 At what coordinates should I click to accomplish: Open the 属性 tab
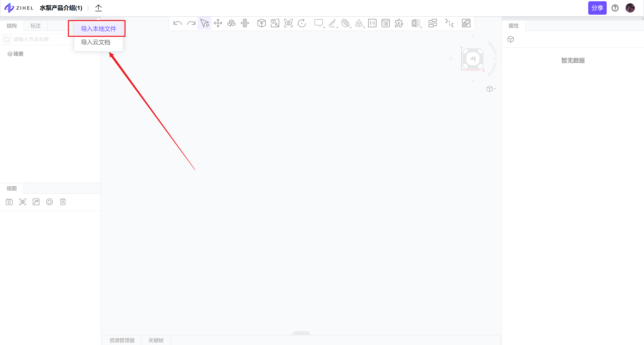tap(513, 26)
